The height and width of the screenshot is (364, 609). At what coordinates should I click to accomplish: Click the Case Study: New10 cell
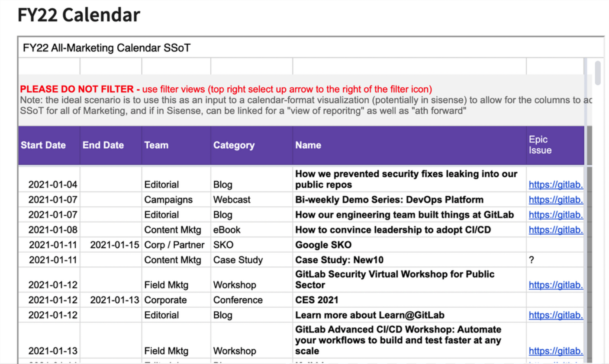tap(409, 260)
